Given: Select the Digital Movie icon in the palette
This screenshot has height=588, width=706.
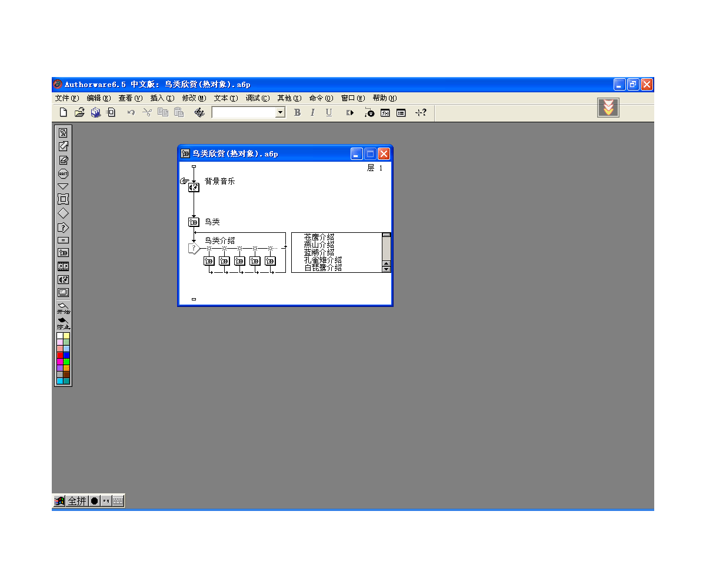Looking at the screenshot, I should pyautogui.click(x=63, y=266).
